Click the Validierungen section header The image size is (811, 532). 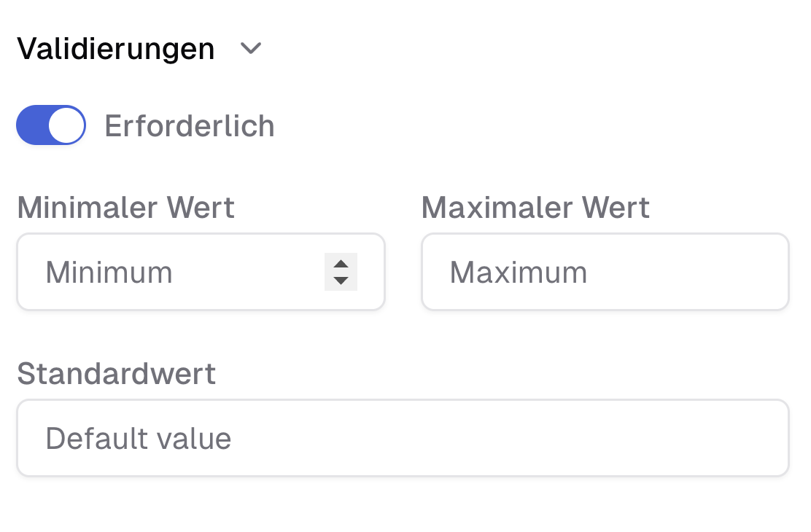click(x=117, y=48)
